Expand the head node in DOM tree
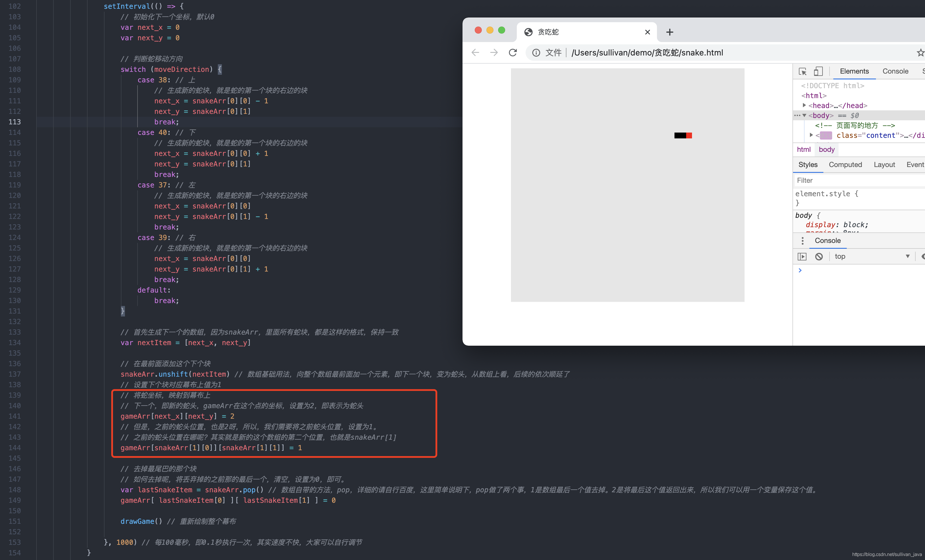The image size is (925, 560). tap(804, 105)
